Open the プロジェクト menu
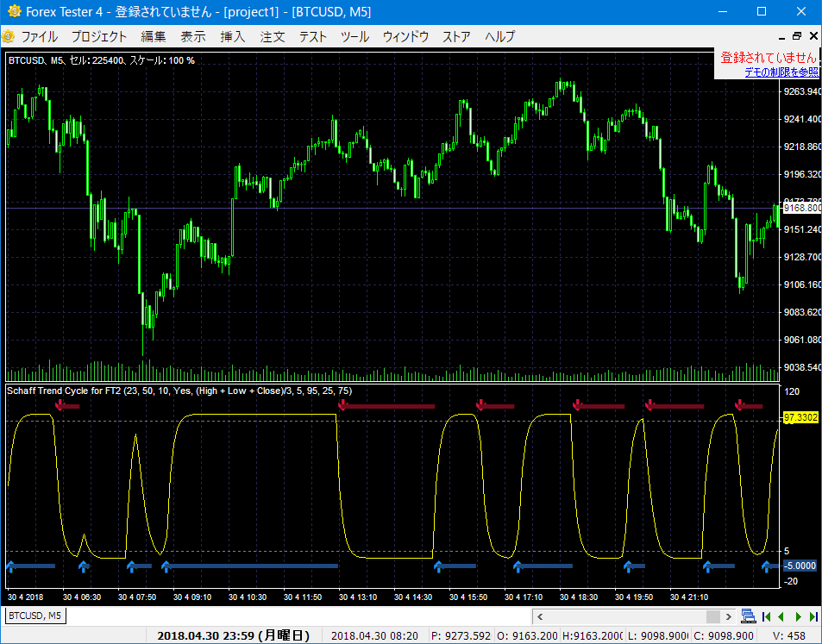Screen dimensions: 822x644 point(99,37)
